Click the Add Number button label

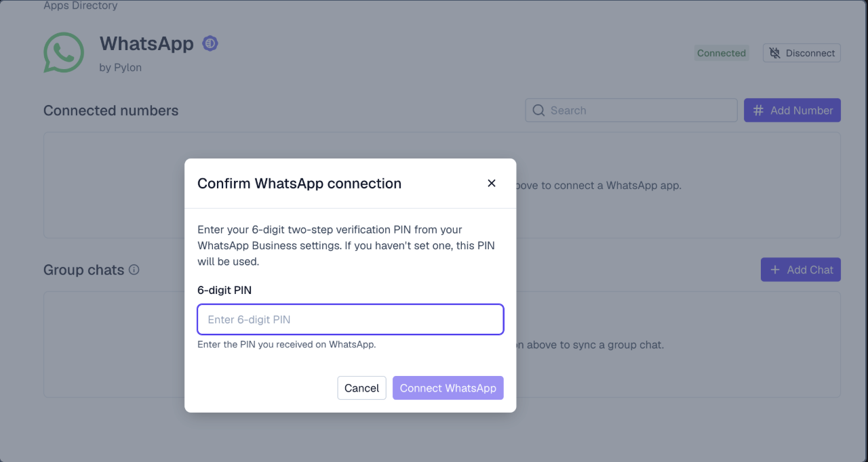(802, 110)
